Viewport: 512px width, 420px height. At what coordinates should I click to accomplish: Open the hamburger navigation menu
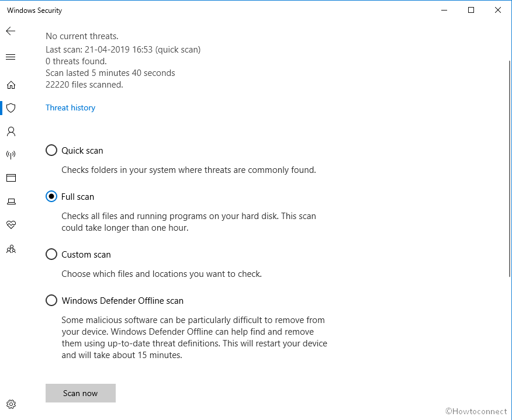[11, 57]
